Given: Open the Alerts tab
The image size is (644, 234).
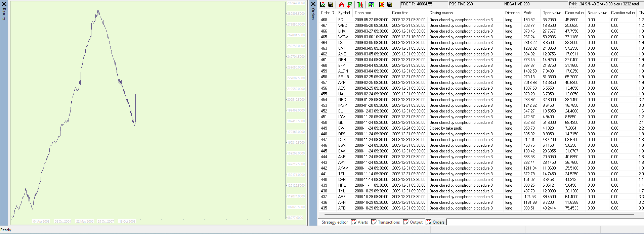Looking at the screenshot, I should pos(362,222).
